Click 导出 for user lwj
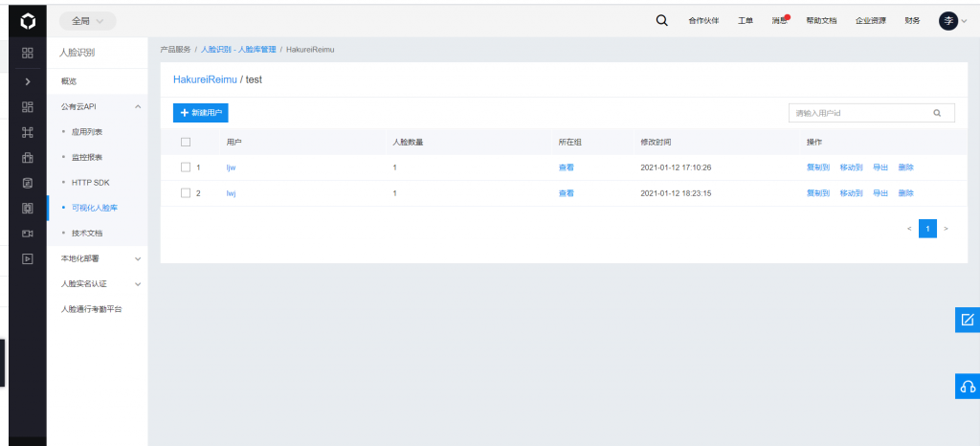 coord(880,193)
